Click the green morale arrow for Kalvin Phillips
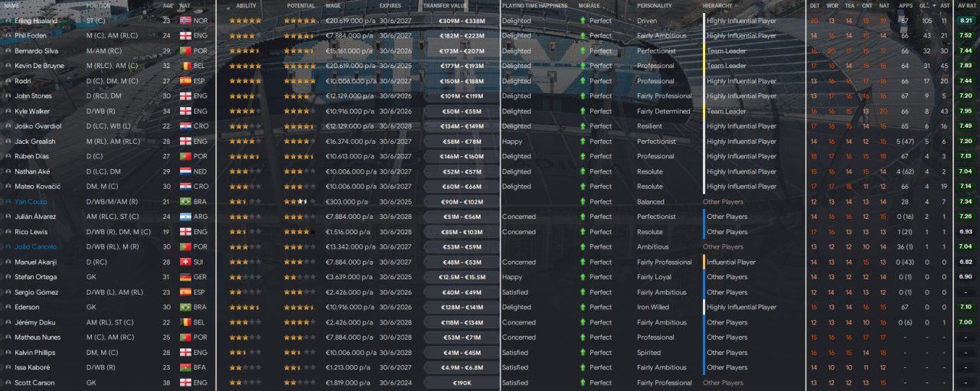 click(583, 353)
